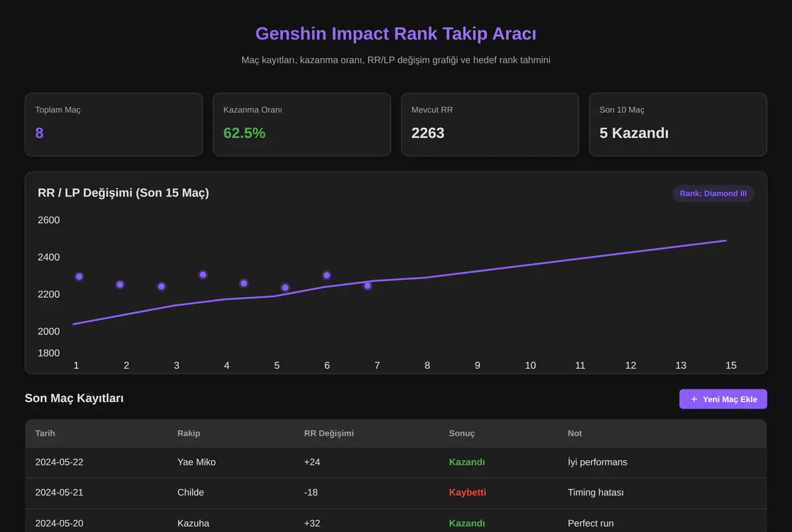Open the Toplam Maç stat card
Viewport: 792px width, 532px height.
point(114,125)
